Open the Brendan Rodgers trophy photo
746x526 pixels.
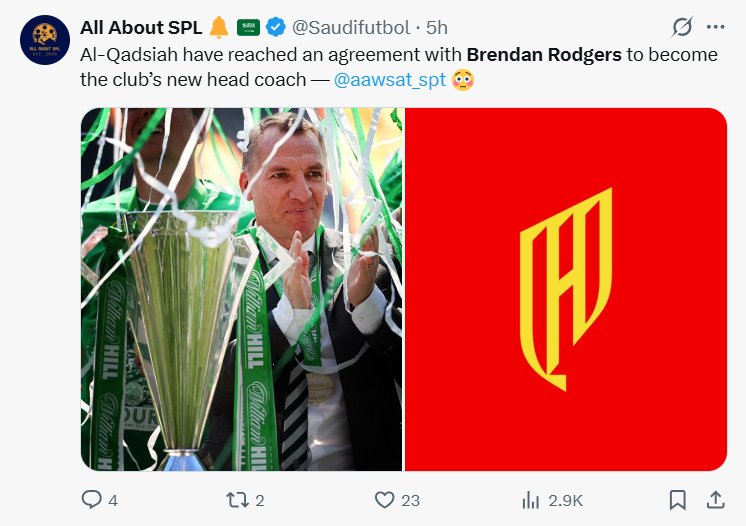tap(242, 289)
